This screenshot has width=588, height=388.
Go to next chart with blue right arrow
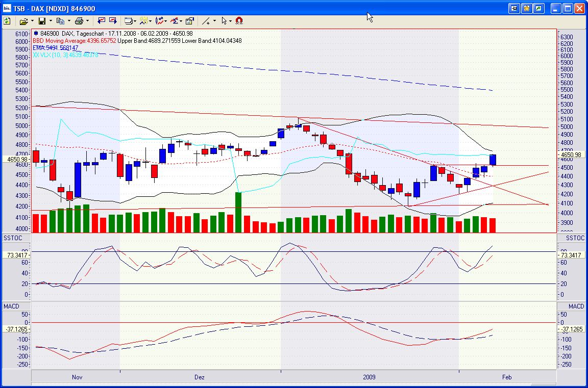tap(113, 21)
